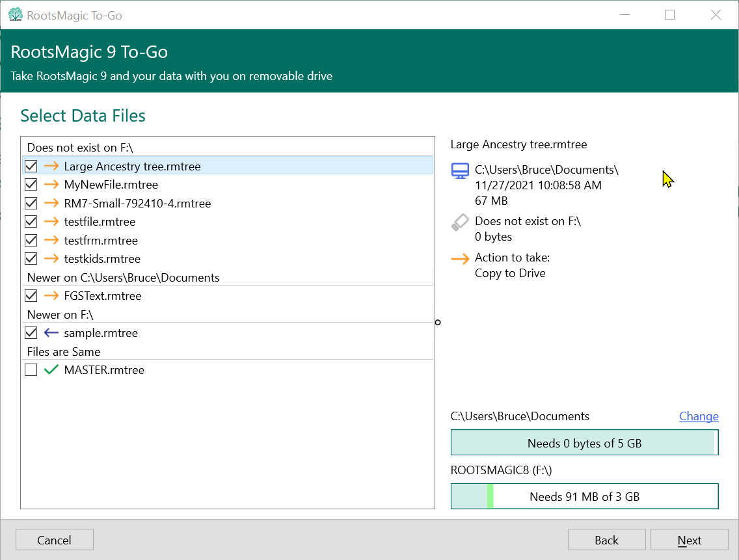Click the blue left arrow beside sample.rmtree
This screenshot has width=739, height=560.
51,333
